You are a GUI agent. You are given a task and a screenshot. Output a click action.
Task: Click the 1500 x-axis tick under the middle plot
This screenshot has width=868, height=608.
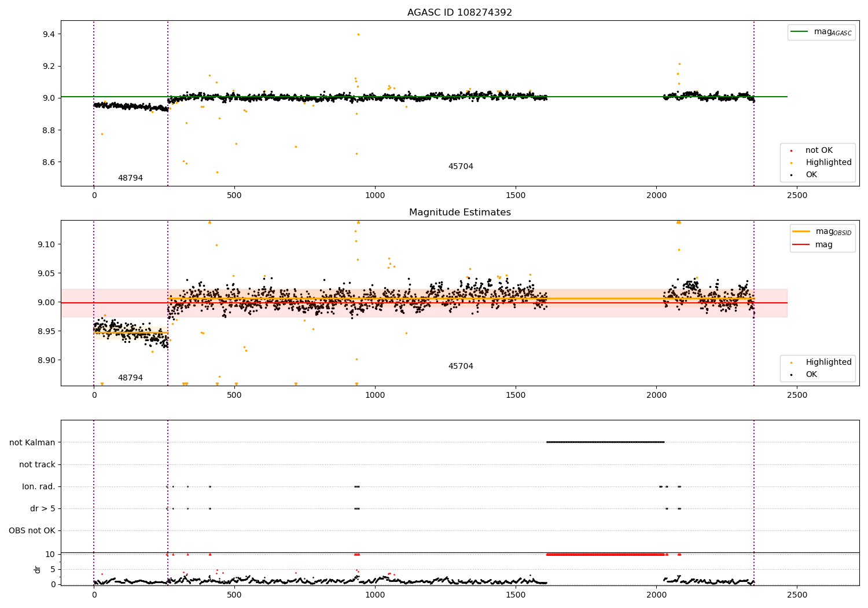(516, 395)
